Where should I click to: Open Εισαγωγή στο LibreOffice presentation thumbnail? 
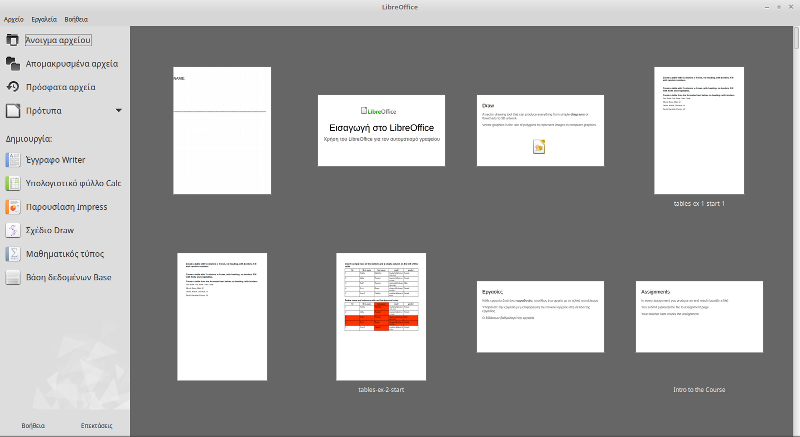(x=381, y=131)
